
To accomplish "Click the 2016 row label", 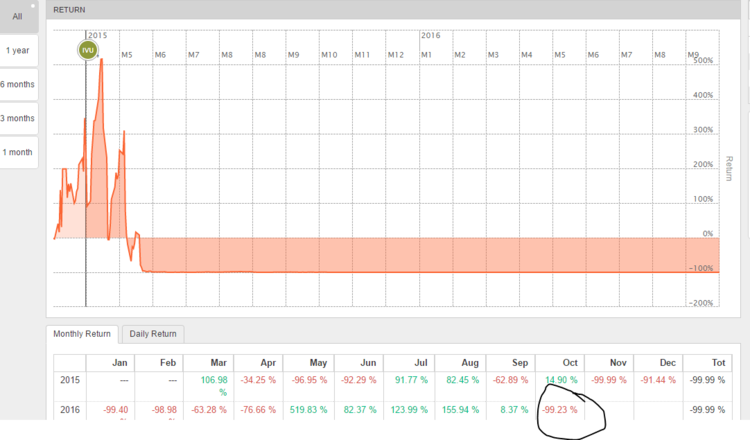I will click(70, 410).
